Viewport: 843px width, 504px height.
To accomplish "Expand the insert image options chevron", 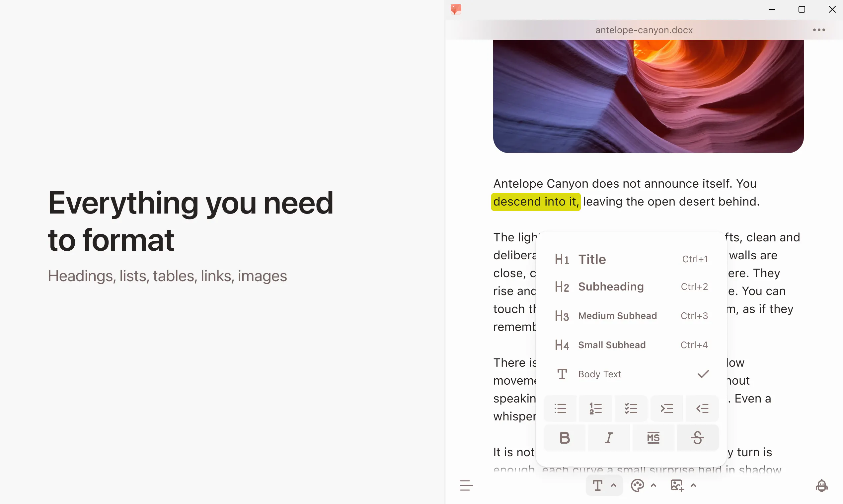I will [693, 486].
